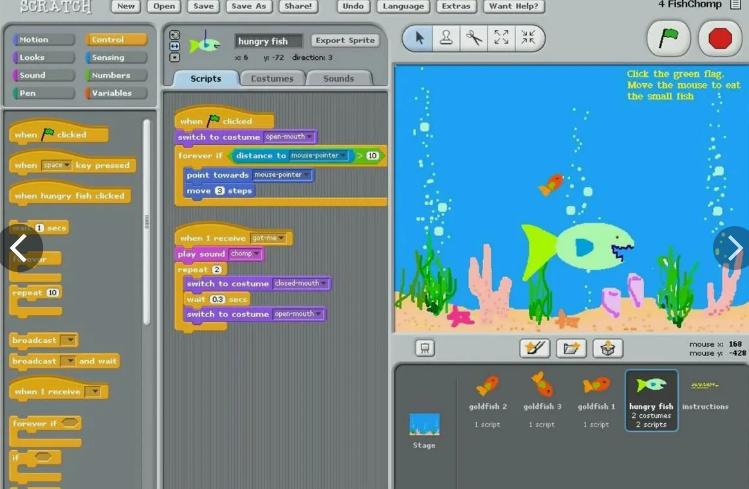This screenshot has height=489, width=749.
Task: Select the shrink sprite tool
Action: [528, 38]
